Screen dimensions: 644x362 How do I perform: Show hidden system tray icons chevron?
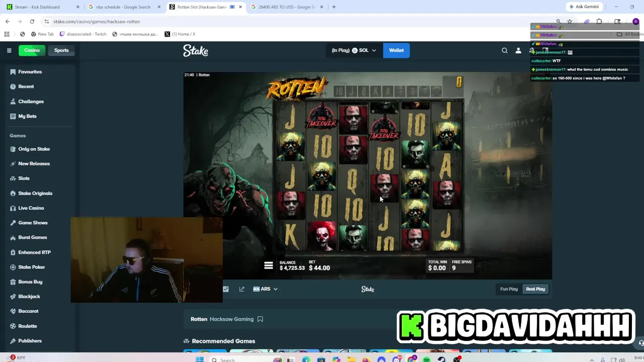(x=592, y=359)
